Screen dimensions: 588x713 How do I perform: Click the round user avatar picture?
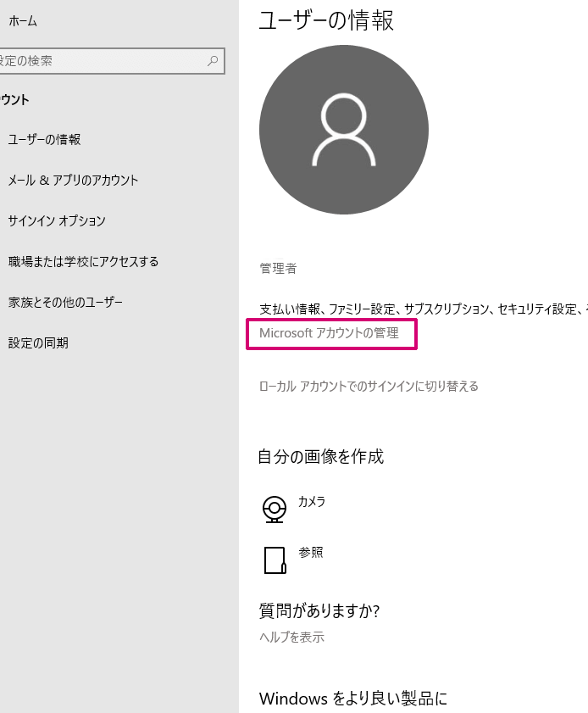coord(343,130)
